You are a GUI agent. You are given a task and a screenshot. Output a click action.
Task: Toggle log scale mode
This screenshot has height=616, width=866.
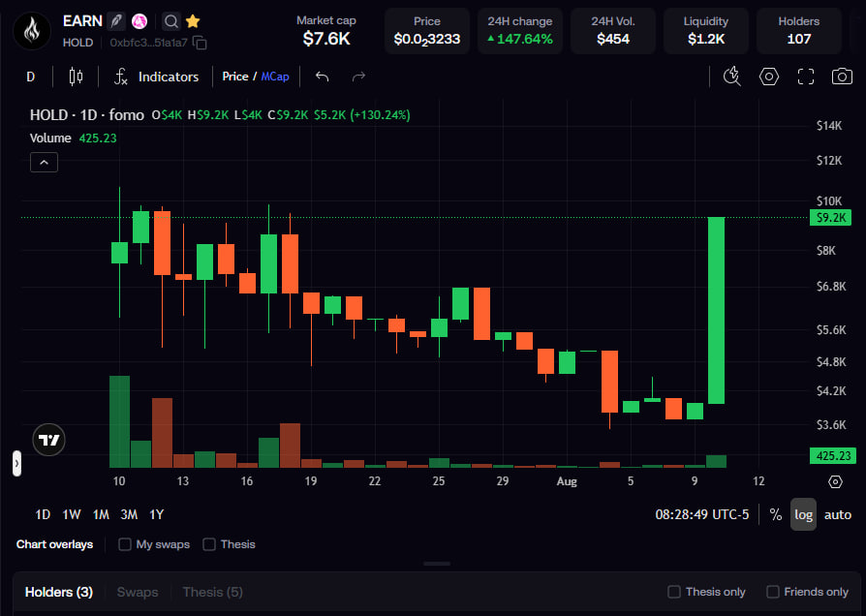click(803, 515)
